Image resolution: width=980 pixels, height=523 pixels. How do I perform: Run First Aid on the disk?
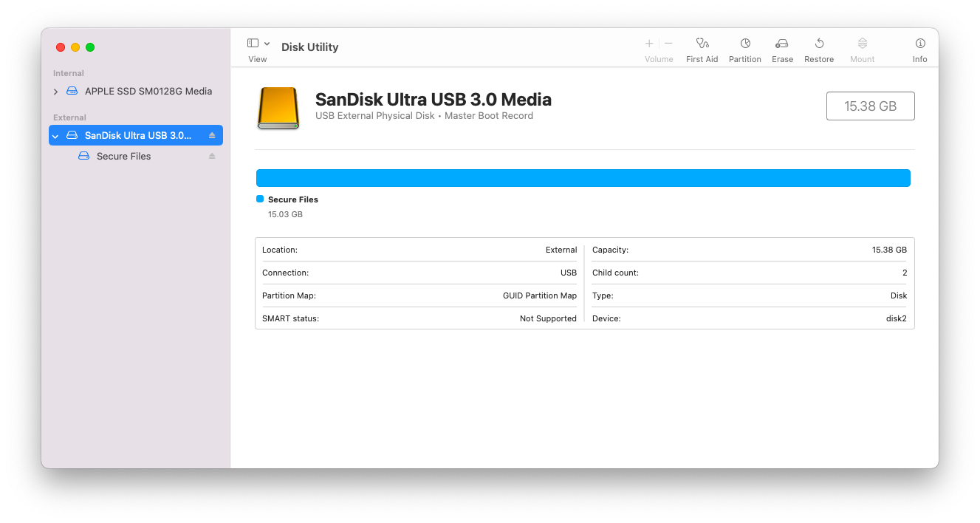[702, 44]
